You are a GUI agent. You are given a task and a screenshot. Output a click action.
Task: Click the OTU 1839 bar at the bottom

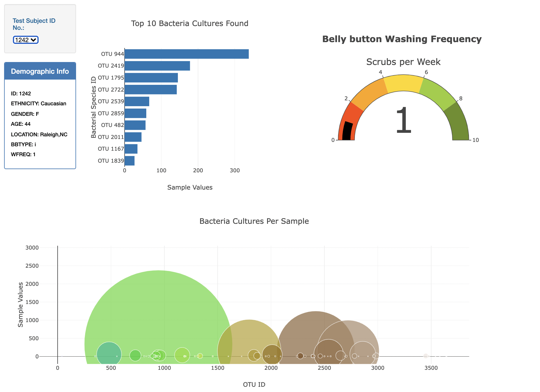(x=129, y=160)
